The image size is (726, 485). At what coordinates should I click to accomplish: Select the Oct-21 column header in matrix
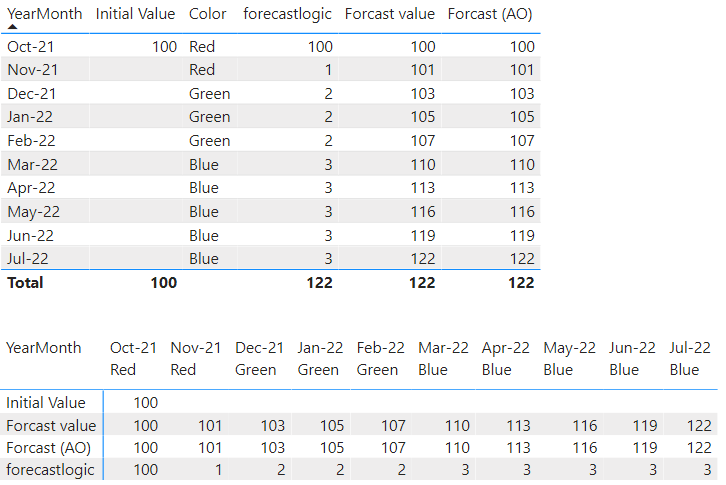pyautogui.click(x=133, y=348)
